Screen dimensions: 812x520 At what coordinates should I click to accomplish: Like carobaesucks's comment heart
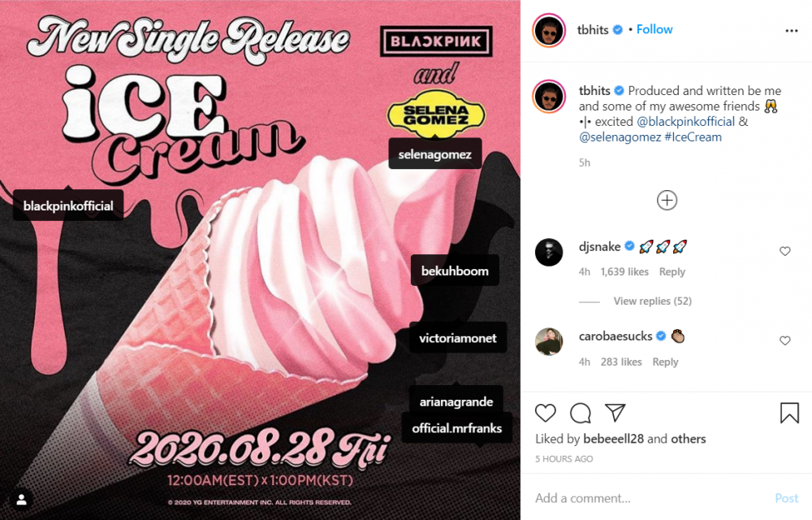[785, 340]
